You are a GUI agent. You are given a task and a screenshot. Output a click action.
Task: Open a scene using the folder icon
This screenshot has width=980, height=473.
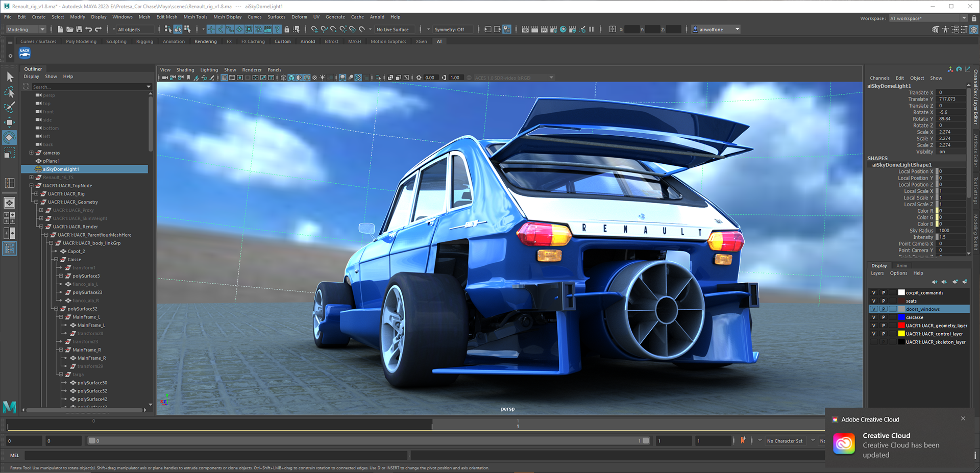70,30
